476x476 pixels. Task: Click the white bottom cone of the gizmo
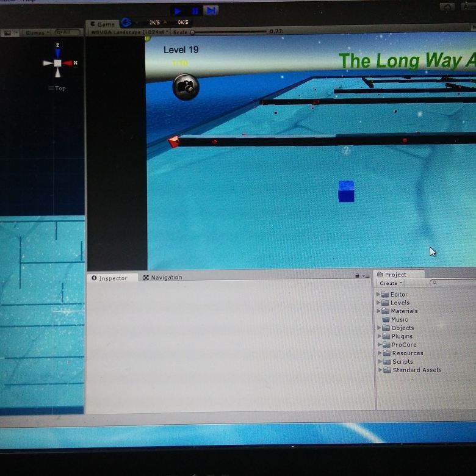point(58,72)
